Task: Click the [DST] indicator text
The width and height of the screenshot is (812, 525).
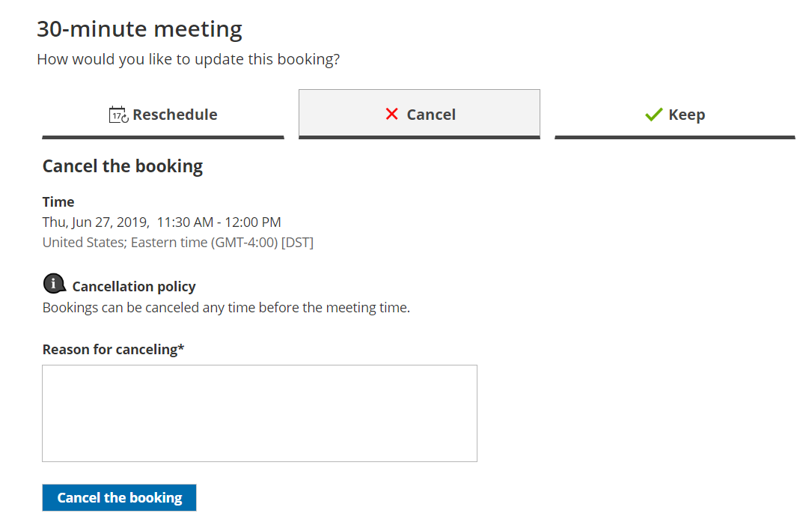Action: pyautogui.click(x=297, y=242)
